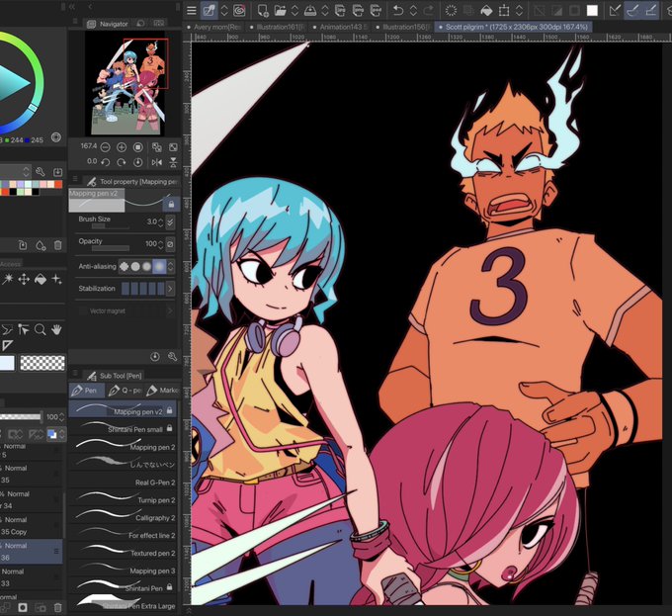The width and height of the screenshot is (672, 616).
Task: Select the Fill bucket tool in Quick Access
Action: click(41, 280)
